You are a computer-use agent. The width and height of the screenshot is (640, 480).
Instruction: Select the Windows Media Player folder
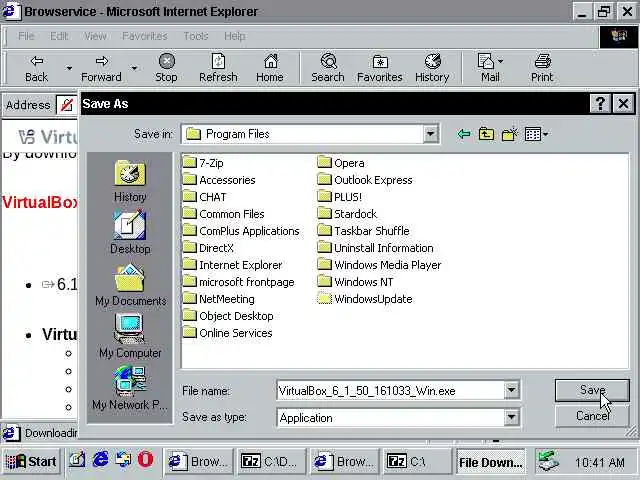[380, 265]
